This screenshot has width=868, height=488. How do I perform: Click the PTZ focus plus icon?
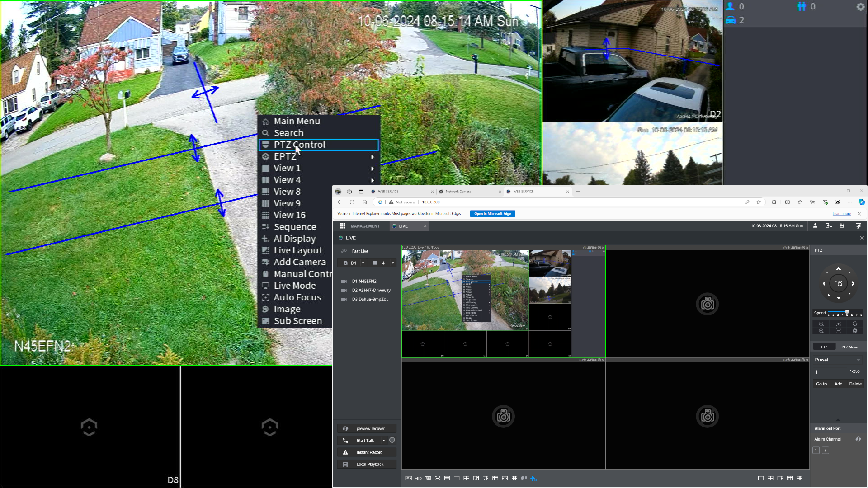point(838,324)
